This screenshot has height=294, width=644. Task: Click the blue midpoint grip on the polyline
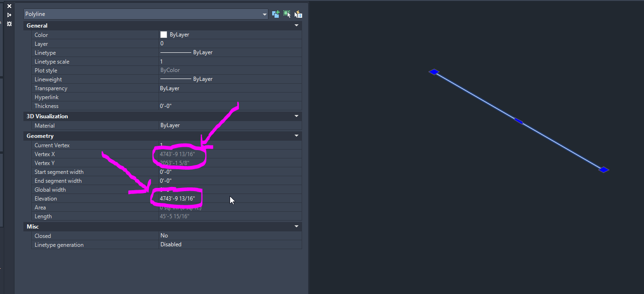click(518, 121)
